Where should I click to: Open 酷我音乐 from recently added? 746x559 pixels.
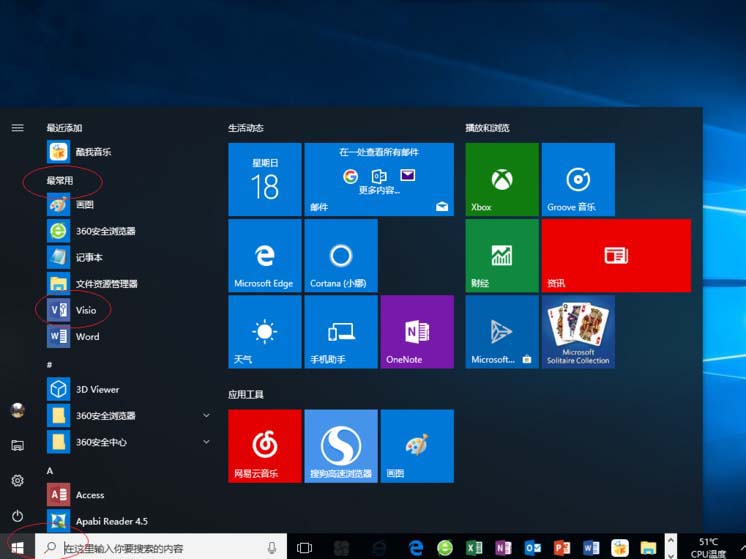point(128,152)
